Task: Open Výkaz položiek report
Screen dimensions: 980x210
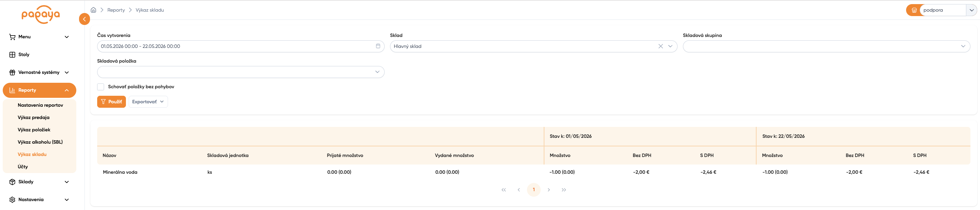Action: pos(34,130)
